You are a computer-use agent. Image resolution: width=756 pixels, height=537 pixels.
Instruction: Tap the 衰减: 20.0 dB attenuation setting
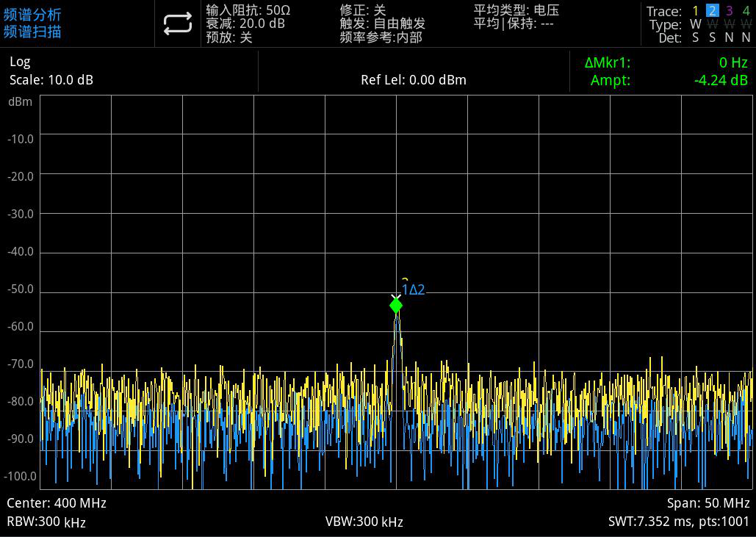coord(245,24)
